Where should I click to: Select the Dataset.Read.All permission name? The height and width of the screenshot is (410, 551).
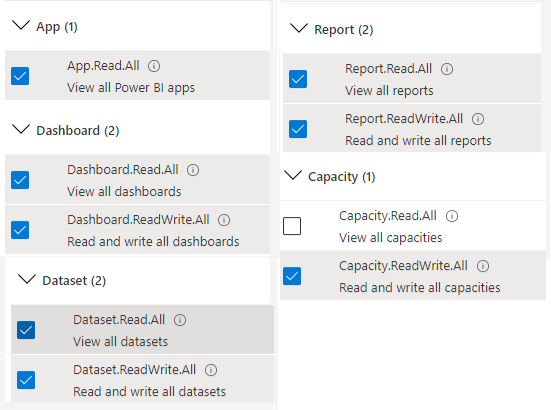point(119,320)
